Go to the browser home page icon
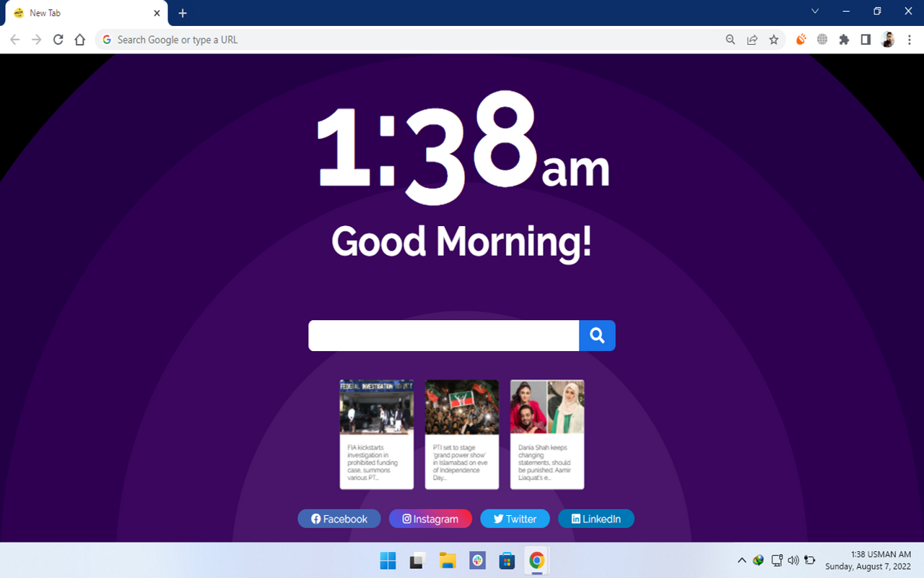The image size is (924, 578). tap(80, 40)
